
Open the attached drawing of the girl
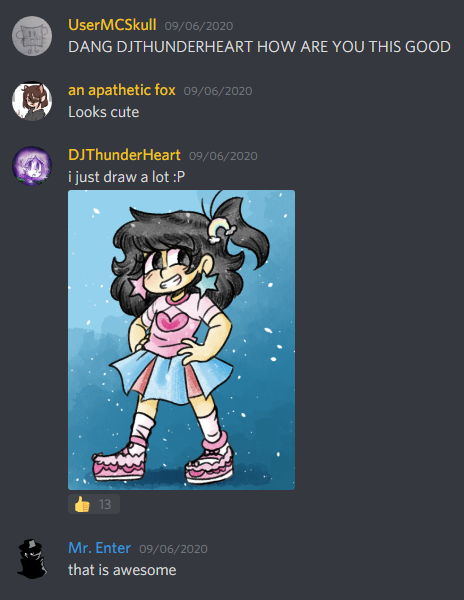tap(181, 340)
